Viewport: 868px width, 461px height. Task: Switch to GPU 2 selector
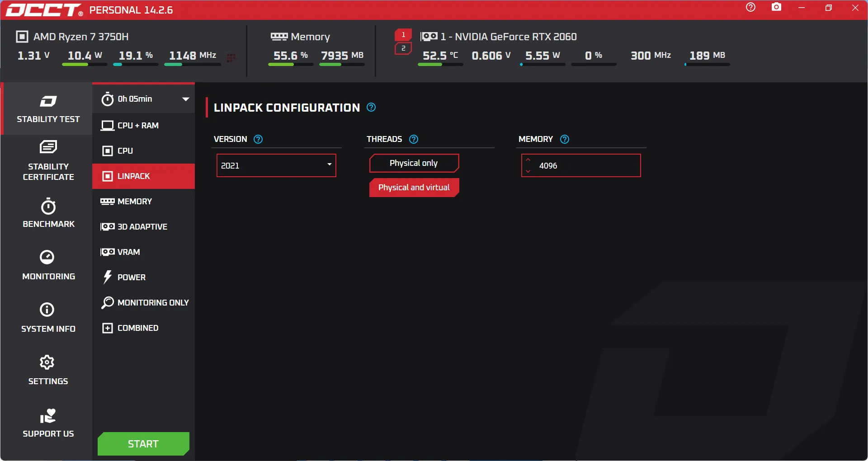coord(403,48)
